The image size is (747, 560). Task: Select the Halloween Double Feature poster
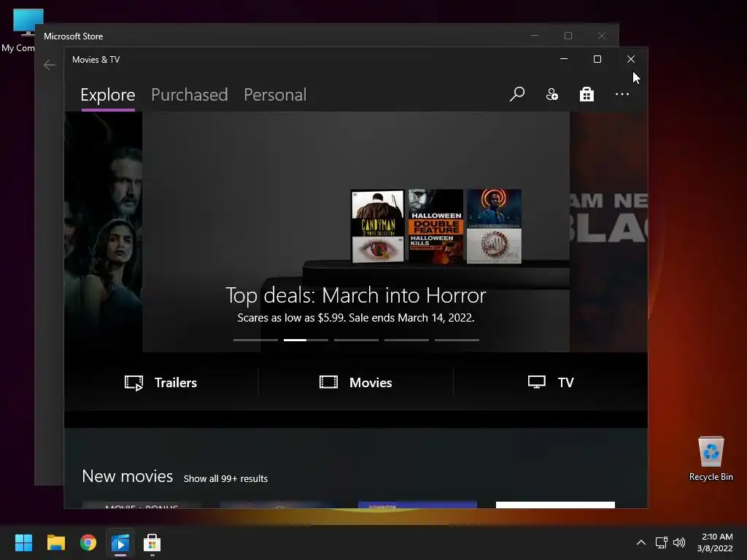click(x=436, y=226)
